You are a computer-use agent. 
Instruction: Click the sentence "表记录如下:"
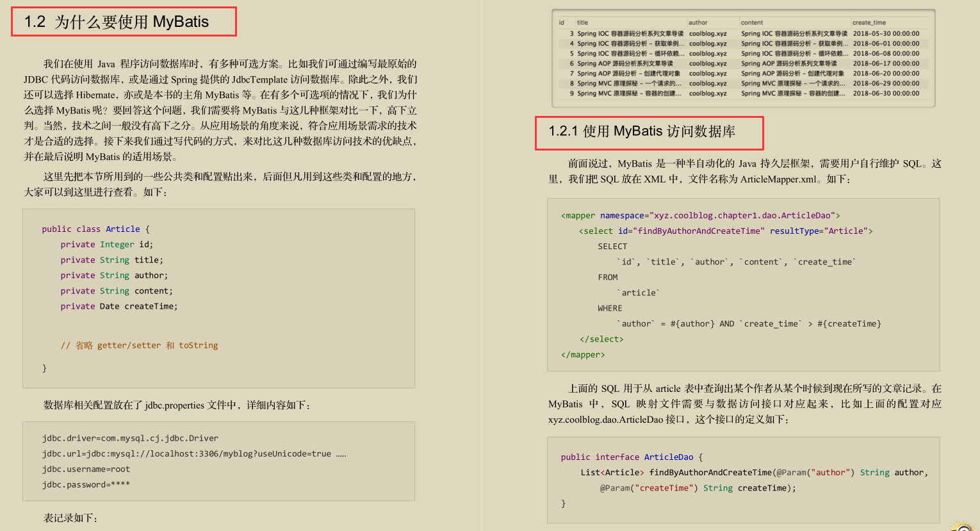pos(70,518)
